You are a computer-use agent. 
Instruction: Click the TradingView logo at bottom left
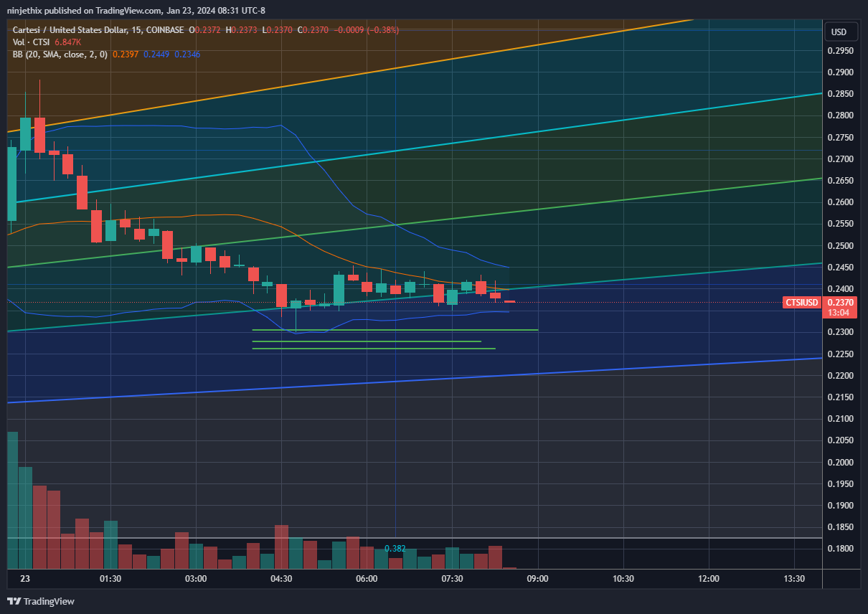[41, 601]
